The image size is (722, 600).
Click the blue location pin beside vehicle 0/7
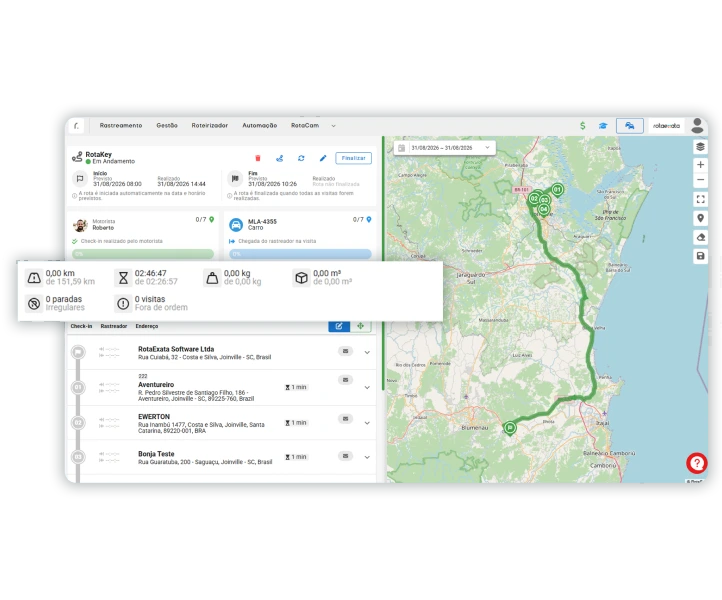[x=369, y=220]
